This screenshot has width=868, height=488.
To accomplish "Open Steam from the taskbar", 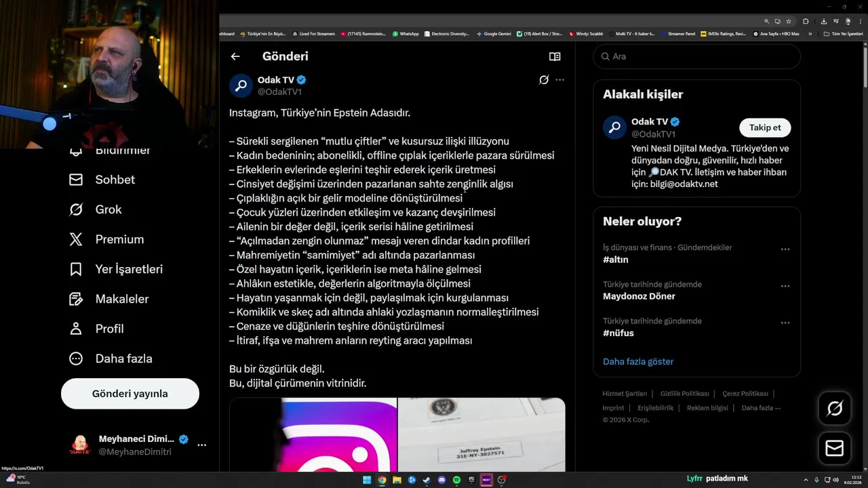I will click(427, 480).
